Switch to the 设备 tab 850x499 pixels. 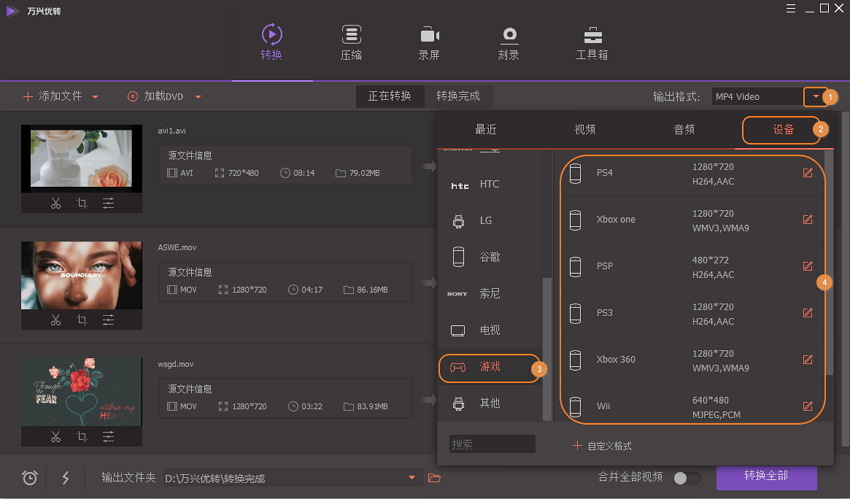[x=783, y=129]
